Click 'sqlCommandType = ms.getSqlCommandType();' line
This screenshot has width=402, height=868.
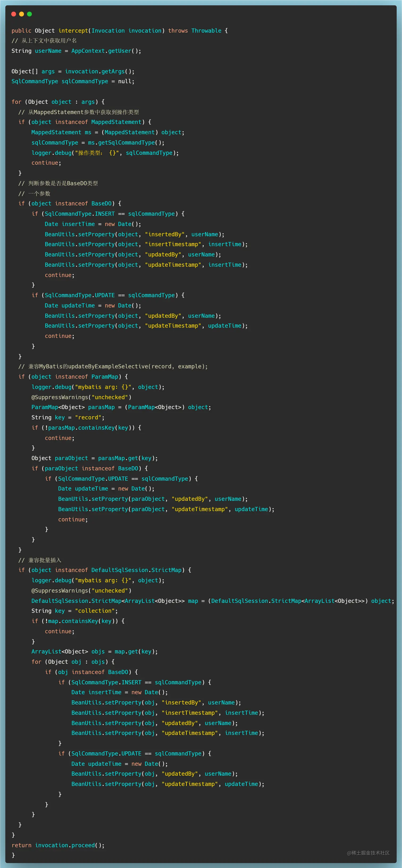point(98,143)
